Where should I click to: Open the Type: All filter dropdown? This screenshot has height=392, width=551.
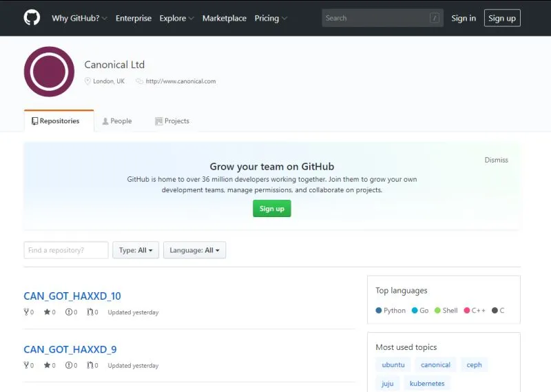pyautogui.click(x=136, y=250)
